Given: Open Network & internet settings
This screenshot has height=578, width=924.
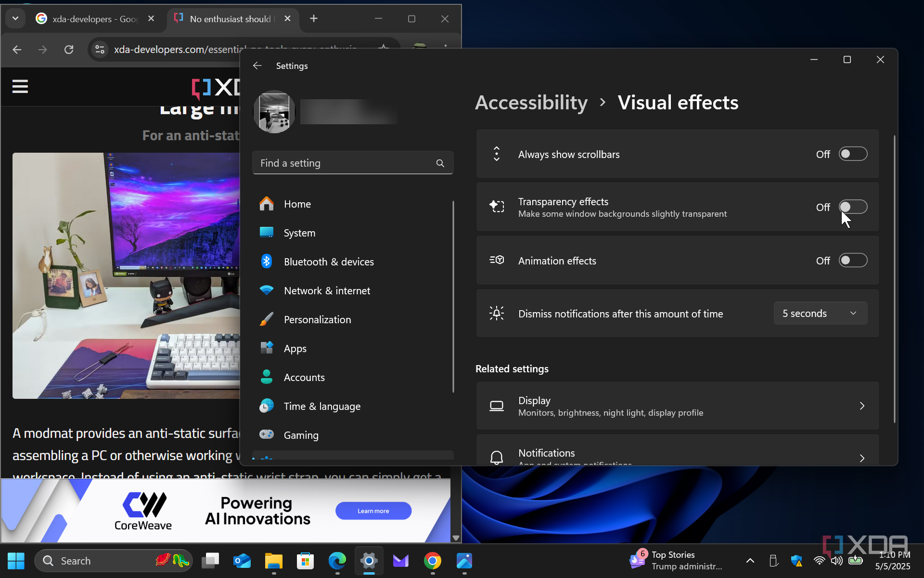Looking at the screenshot, I should click(353, 291).
